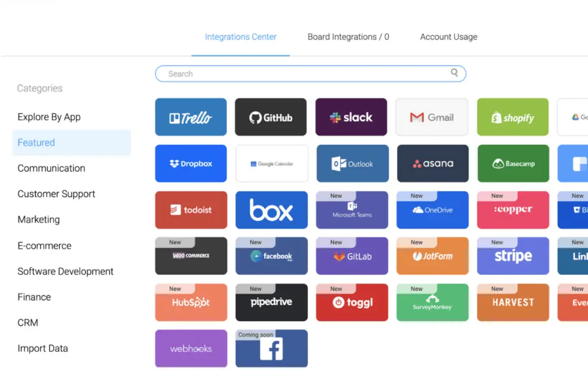Open the JotForm integration tile
588x392 pixels.
432,256
